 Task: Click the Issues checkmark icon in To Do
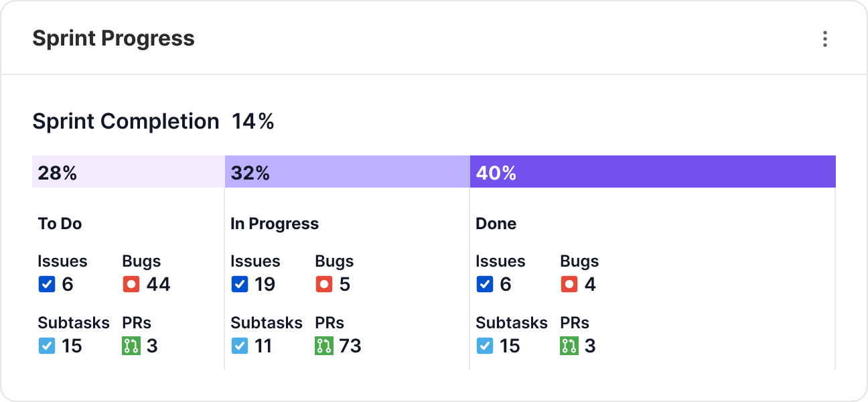47,284
